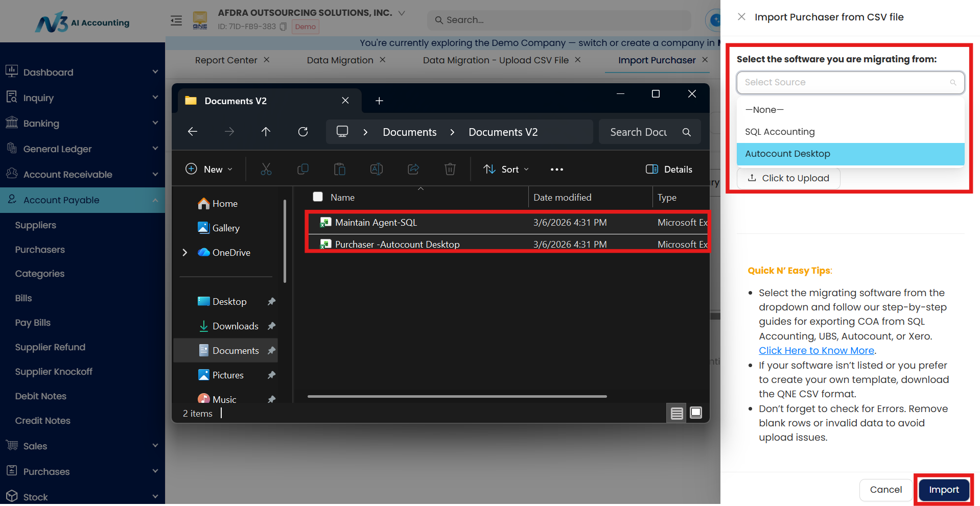Close the Data Migration tab
This screenshot has width=980, height=506.
click(383, 60)
